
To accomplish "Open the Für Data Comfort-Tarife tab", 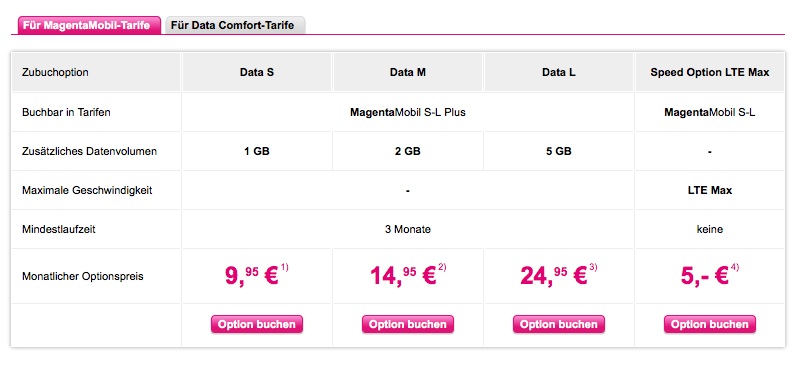I will (x=234, y=25).
